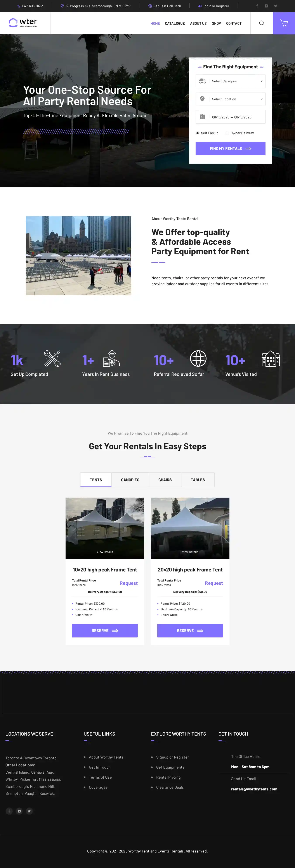This screenshot has height=868, width=295.
Task: Open the CATALOGUE menu item
Action: tap(175, 24)
